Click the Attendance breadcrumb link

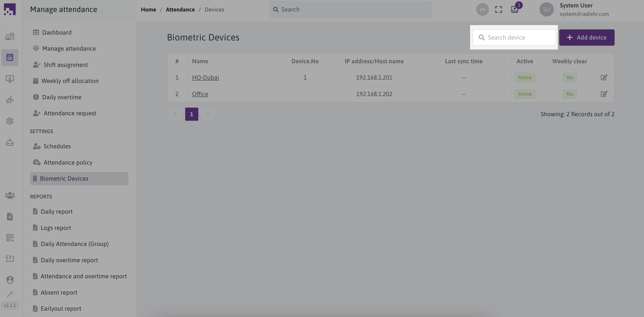(x=180, y=9)
